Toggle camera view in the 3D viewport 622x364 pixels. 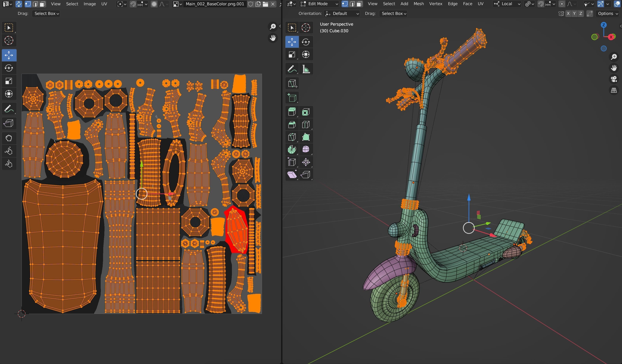click(x=614, y=79)
